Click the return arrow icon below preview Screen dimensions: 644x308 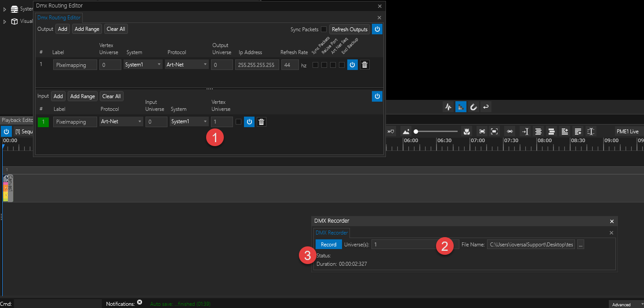point(486,107)
